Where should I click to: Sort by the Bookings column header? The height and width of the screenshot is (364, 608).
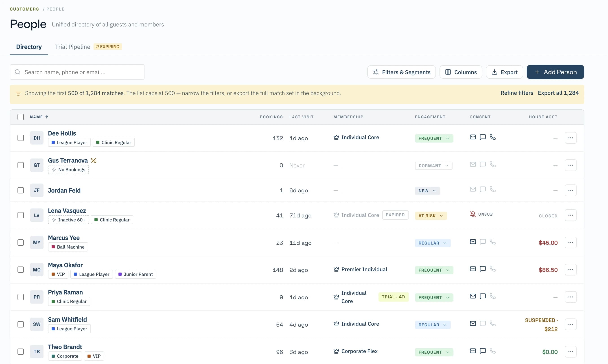(271, 117)
